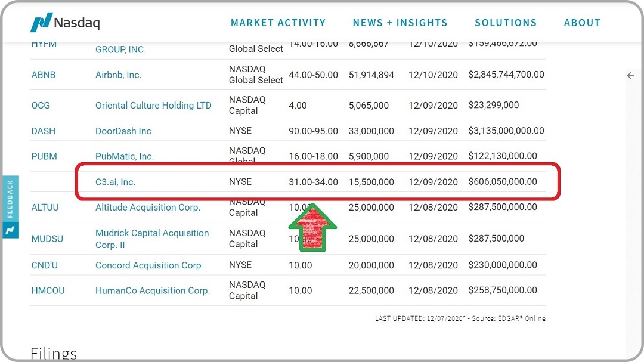
Task: Open the MUDSU ticker link
Action: (47, 239)
